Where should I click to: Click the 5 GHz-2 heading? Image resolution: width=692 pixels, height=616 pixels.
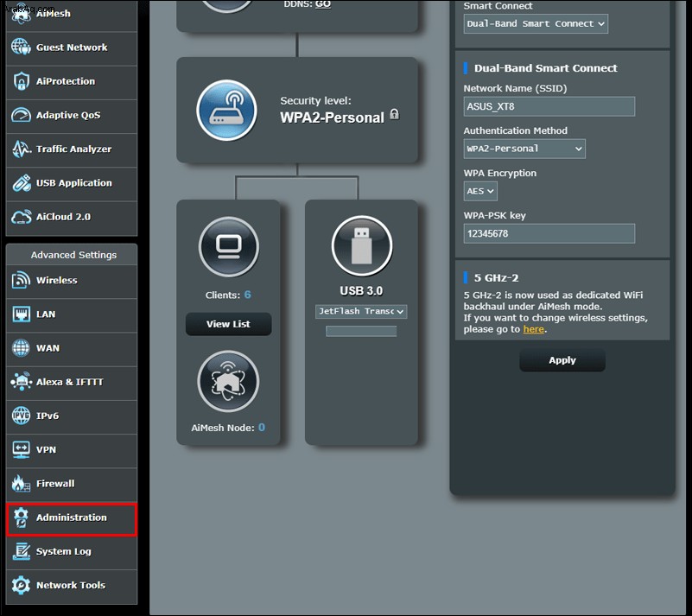click(x=496, y=277)
